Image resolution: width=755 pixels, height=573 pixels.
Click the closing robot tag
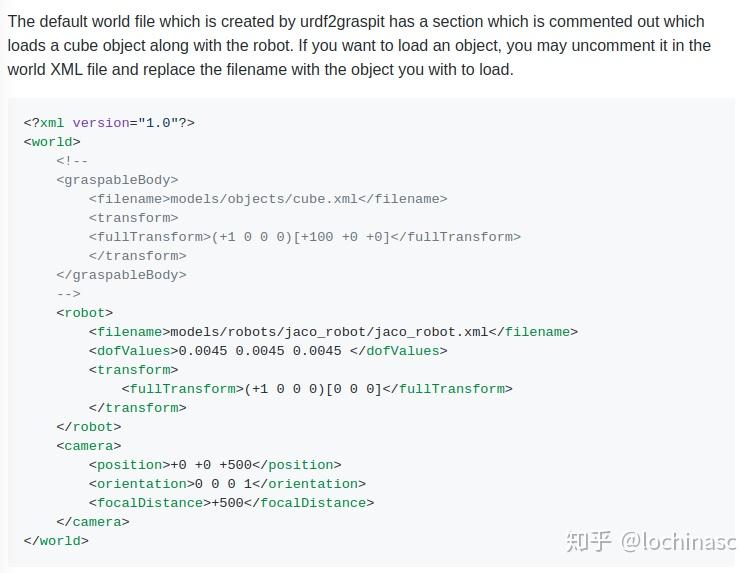click(88, 427)
